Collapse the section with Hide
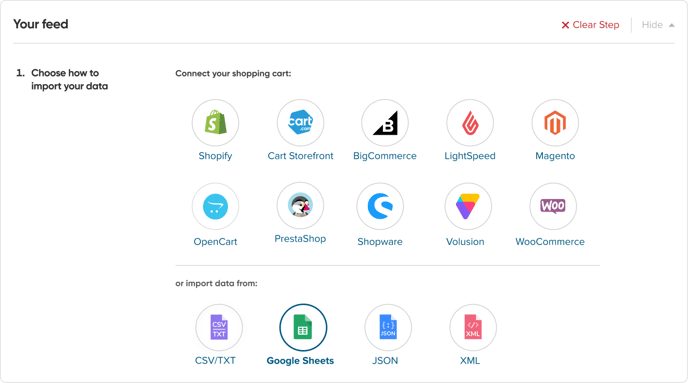The height and width of the screenshot is (383, 688). click(x=658, y=25)
